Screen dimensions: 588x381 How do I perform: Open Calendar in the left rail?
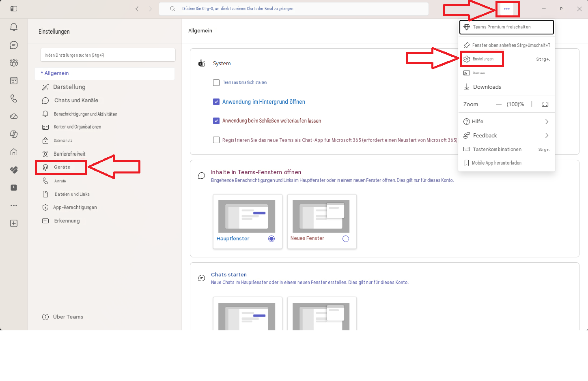(14, 81)
